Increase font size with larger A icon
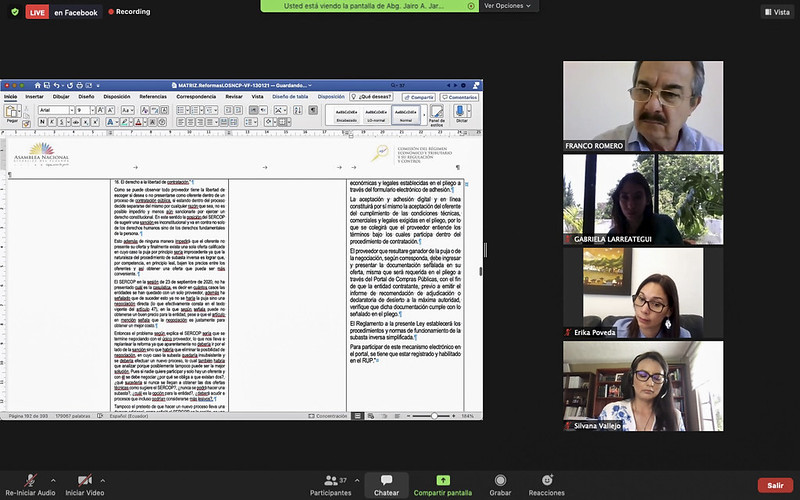The height and width of the screenshot is (500, 800). [101, 110]
